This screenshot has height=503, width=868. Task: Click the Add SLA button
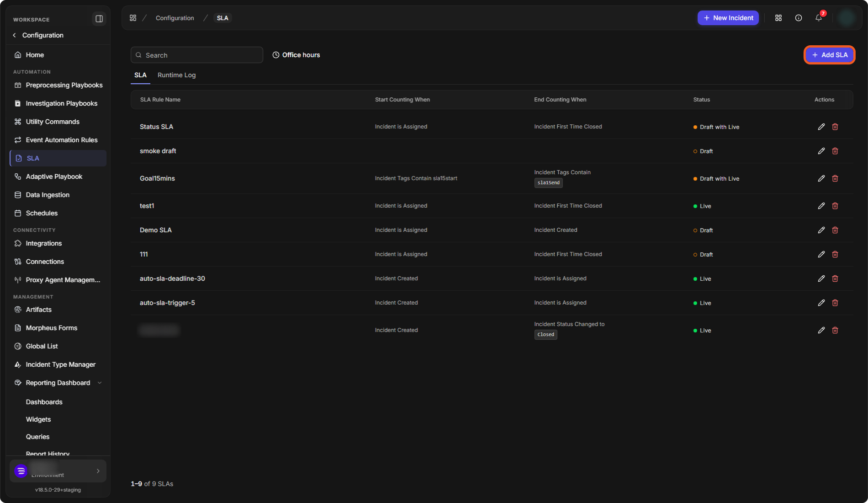pos(829,55)
